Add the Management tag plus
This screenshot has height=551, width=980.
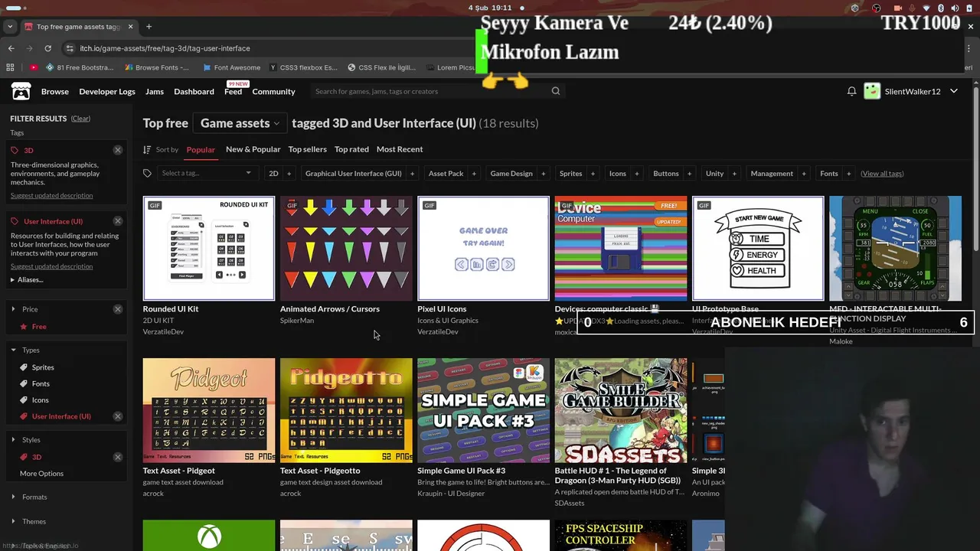804,174
